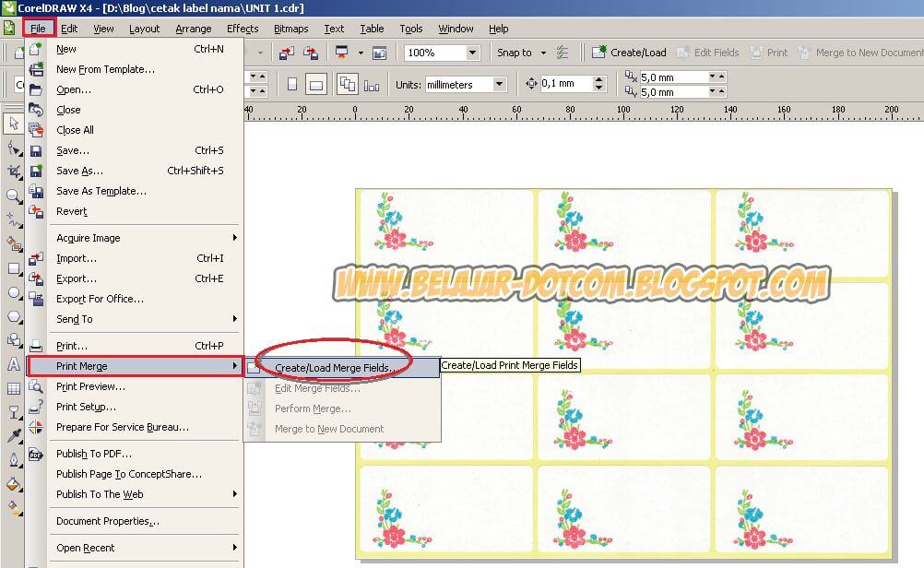Select the Text tool in toolbox
The width and height of the screenshot is (924, 568).
[13, 364]
